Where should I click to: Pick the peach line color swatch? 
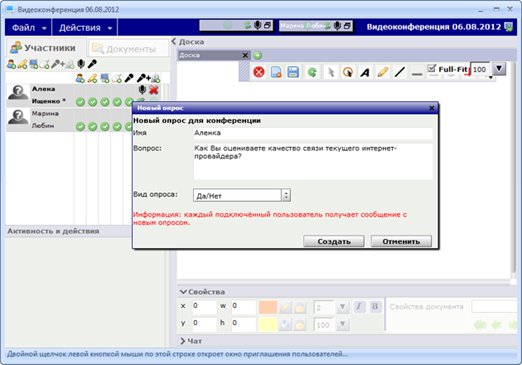[268, 307]
